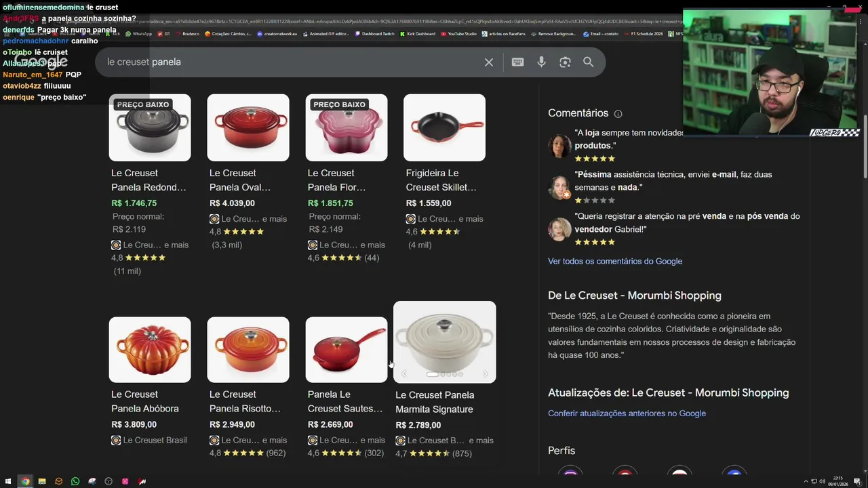Viewport: 868px width, 488px height.
Task: Open Le Creuset Panela Flor pink pot image
Action: 347,128
